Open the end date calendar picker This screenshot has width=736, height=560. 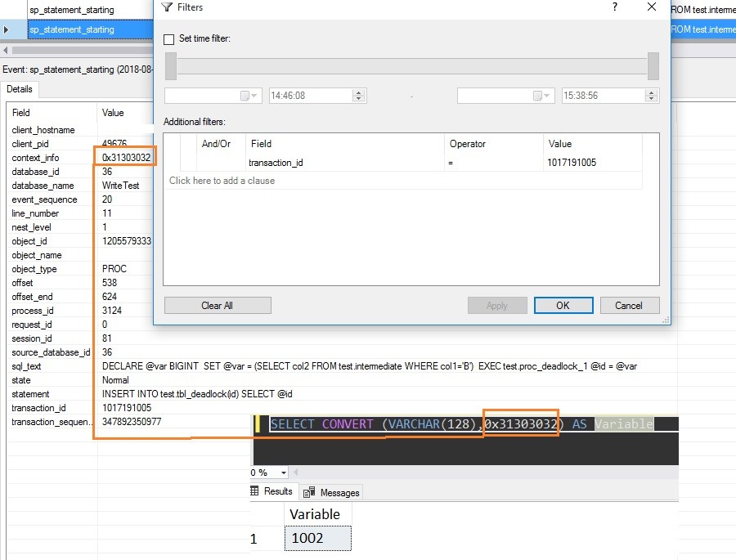coord(540,96)
